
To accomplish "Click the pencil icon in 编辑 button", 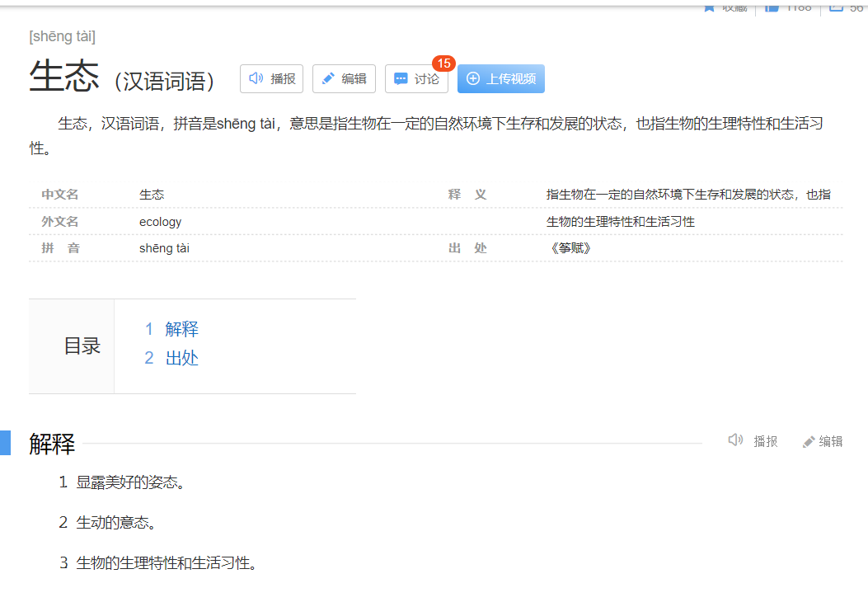I will 328,78.
